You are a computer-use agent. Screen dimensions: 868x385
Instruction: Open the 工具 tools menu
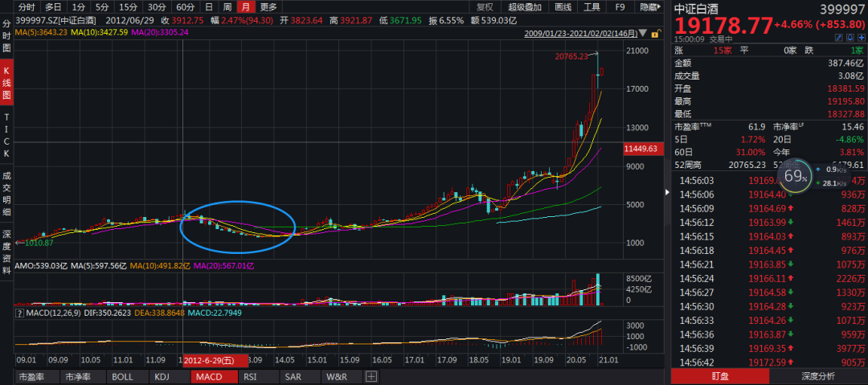coord(592,7)
